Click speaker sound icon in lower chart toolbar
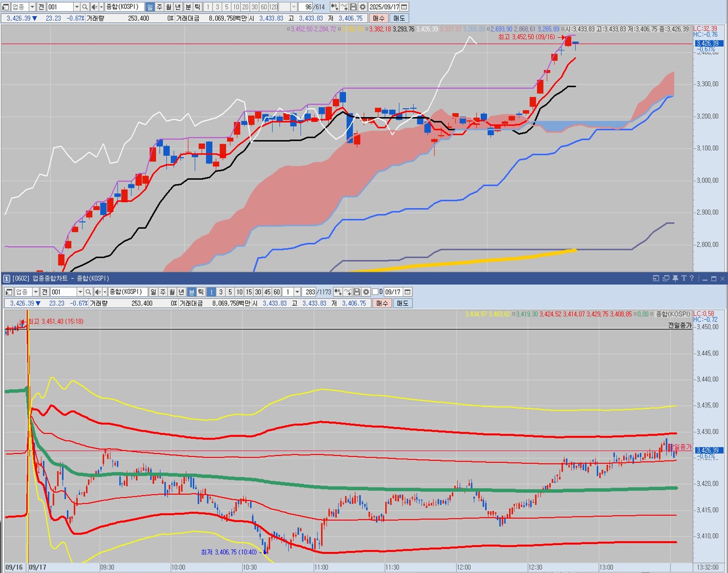728x573 pixels. pos(97,292)
